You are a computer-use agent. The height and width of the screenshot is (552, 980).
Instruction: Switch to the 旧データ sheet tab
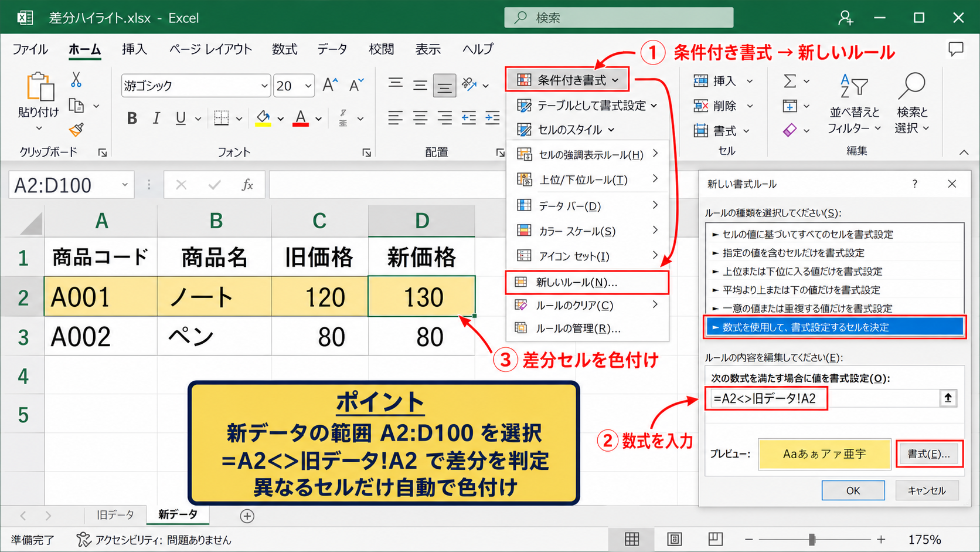pos(115,514)
